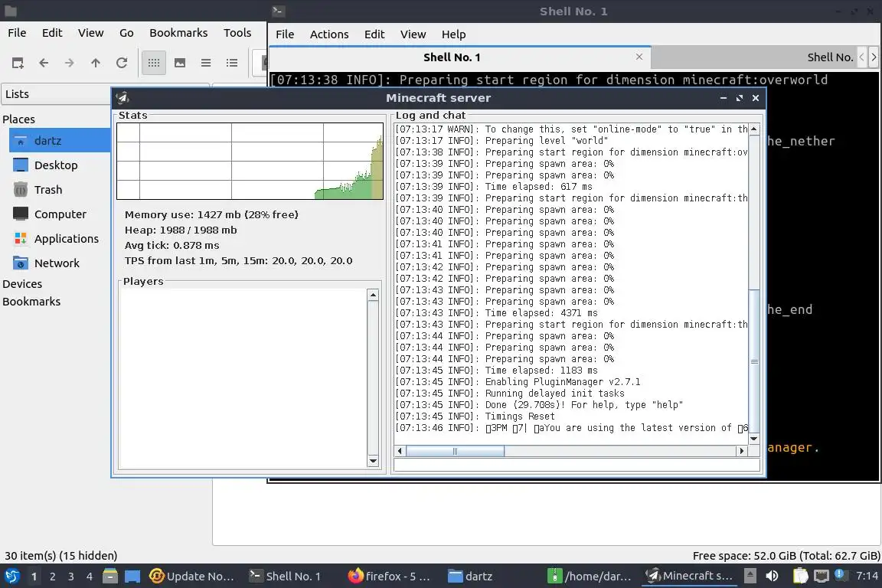Screen dimensions: 882x588
Task: Switch file manager to detailed list view
Action: coord(232,63)
